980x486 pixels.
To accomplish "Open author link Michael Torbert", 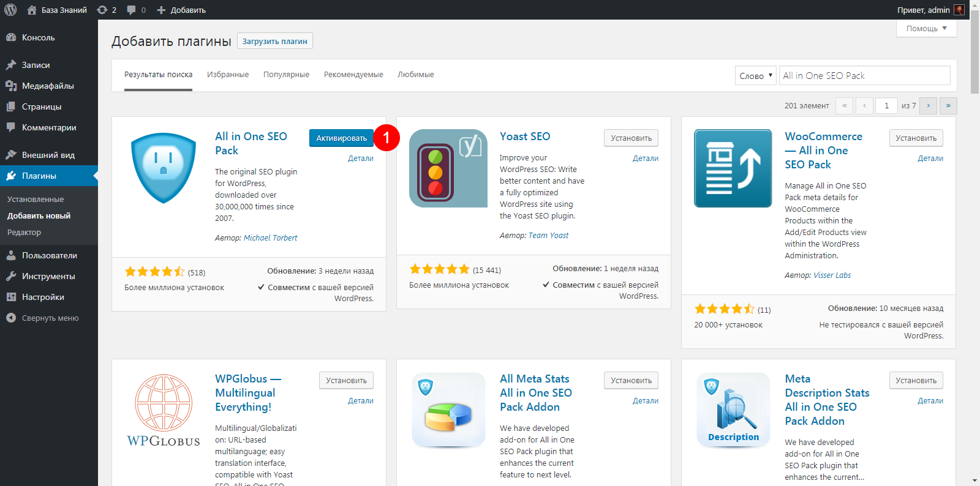I will pyautogui.click(x=270, y=237).
